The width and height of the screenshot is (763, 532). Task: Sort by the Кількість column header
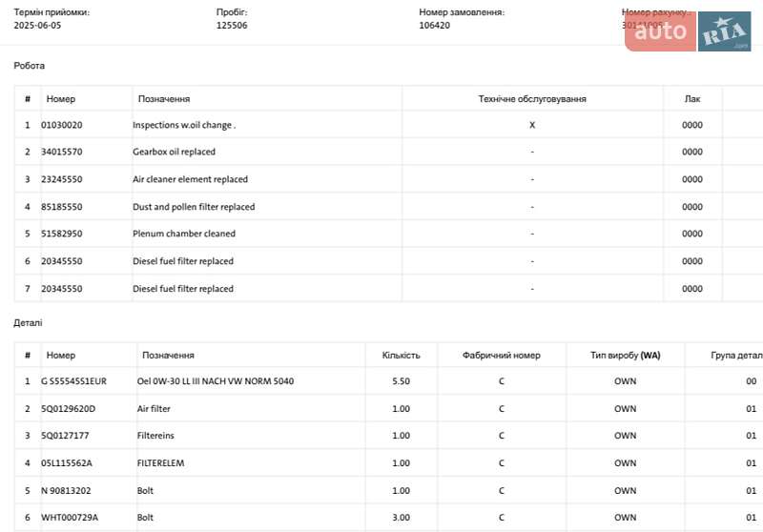coord(401,356)
